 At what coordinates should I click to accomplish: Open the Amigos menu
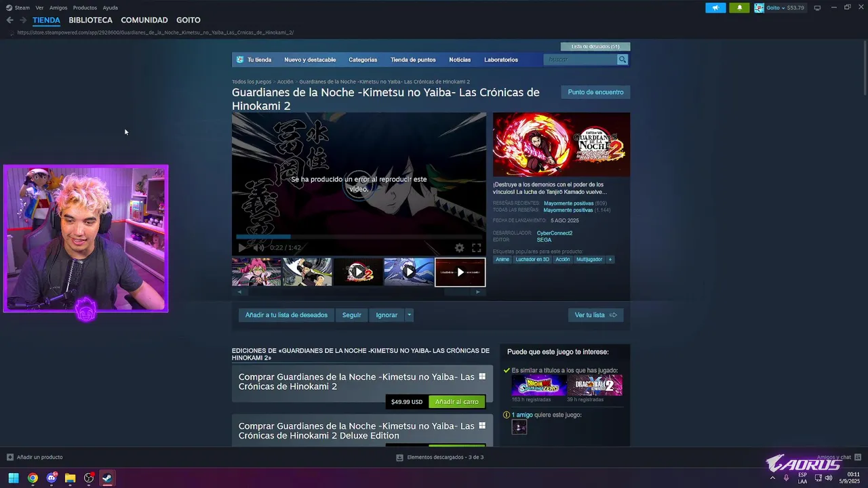pyautogui.click(x=58, y=7)
